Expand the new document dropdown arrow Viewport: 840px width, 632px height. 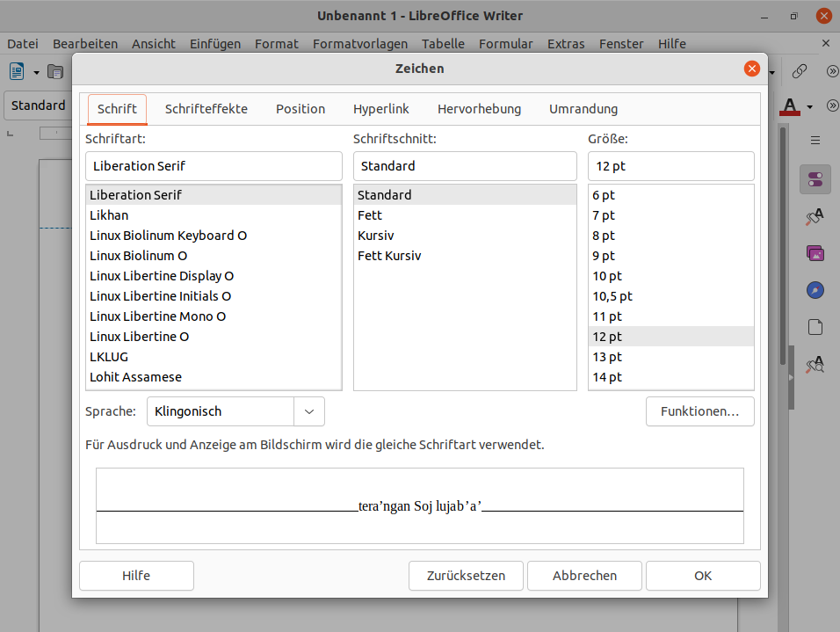coord(36,72)
